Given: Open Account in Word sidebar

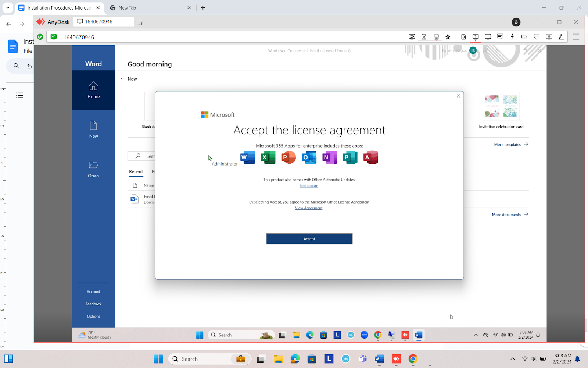Looking at the screenshot, I should [93, 292].
